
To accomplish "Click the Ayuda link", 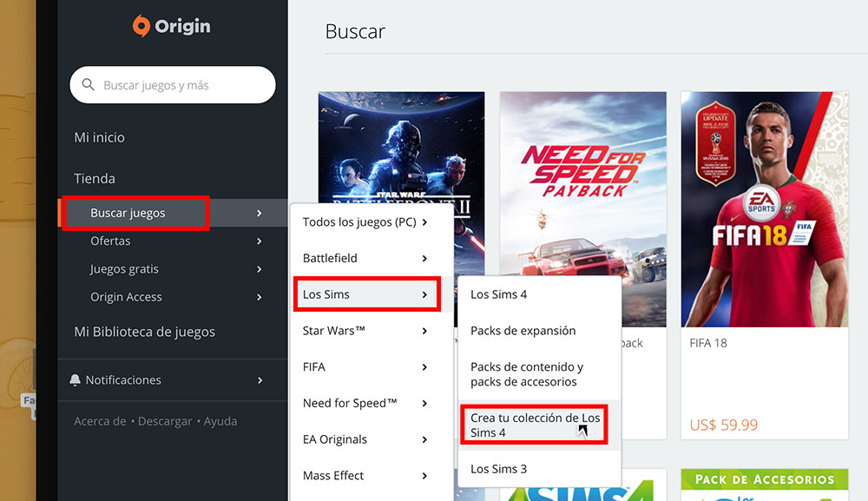I will pos(220,421).
